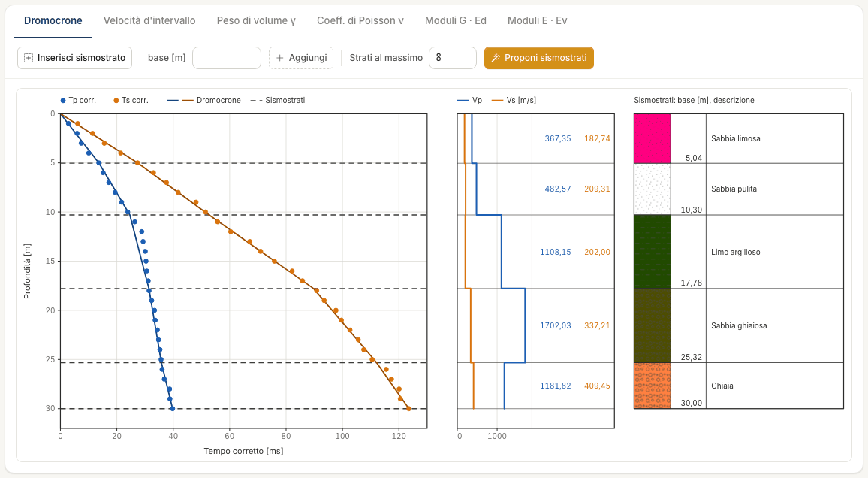
Task: Click the 30,00 layer base value
Action: click(x=692, y=403)
